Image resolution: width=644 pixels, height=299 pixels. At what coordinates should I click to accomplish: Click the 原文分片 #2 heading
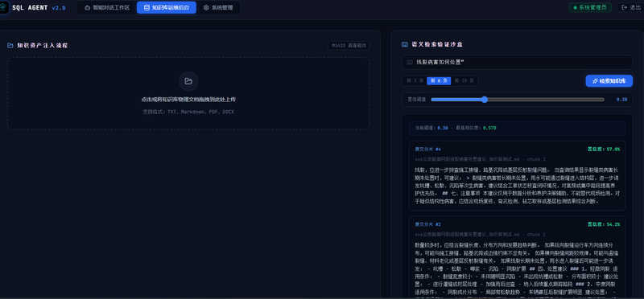(x=427, y=224)
